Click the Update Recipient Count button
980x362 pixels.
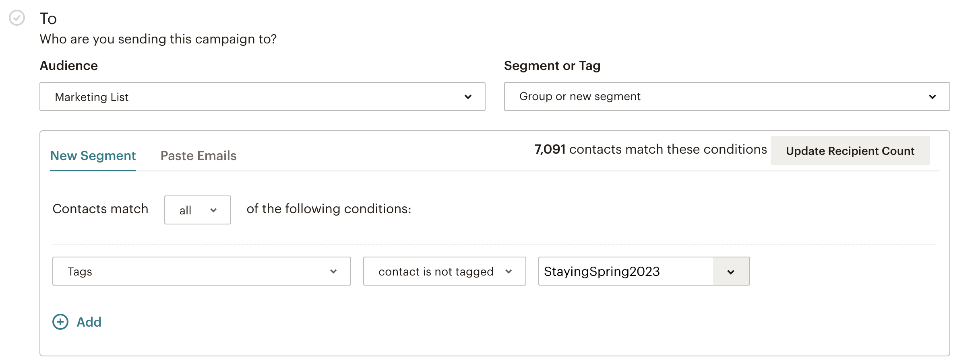pyautogui.click(x=850, y=150)
